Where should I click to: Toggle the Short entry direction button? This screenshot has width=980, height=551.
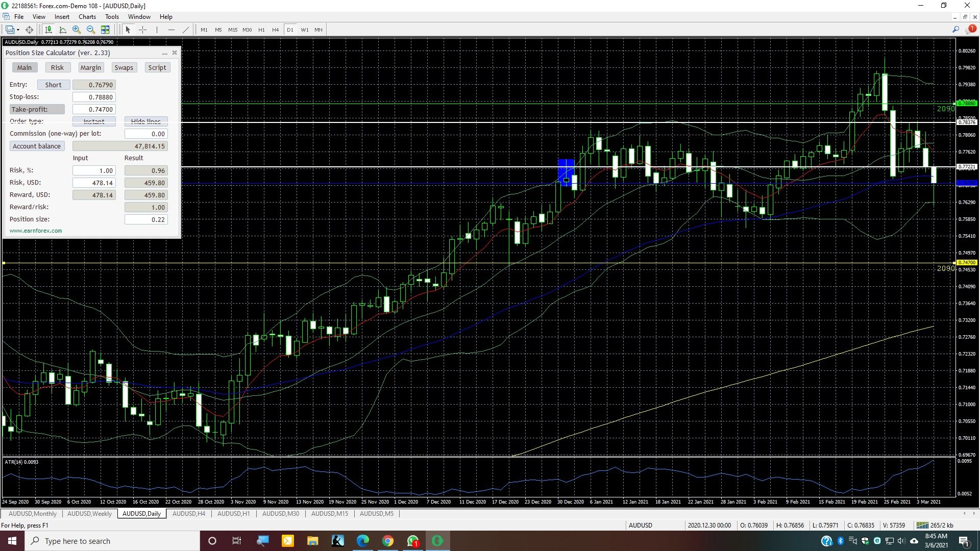(x=53, y=85)
